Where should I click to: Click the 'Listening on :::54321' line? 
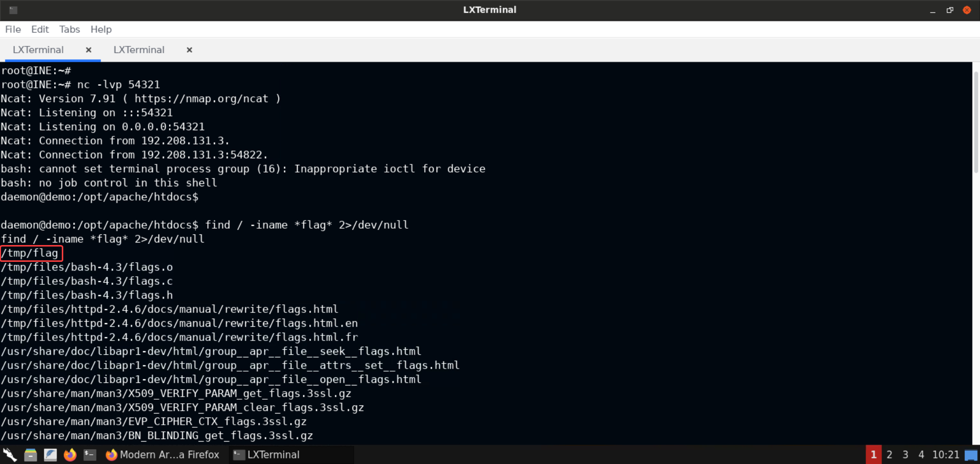click(87, 113)
